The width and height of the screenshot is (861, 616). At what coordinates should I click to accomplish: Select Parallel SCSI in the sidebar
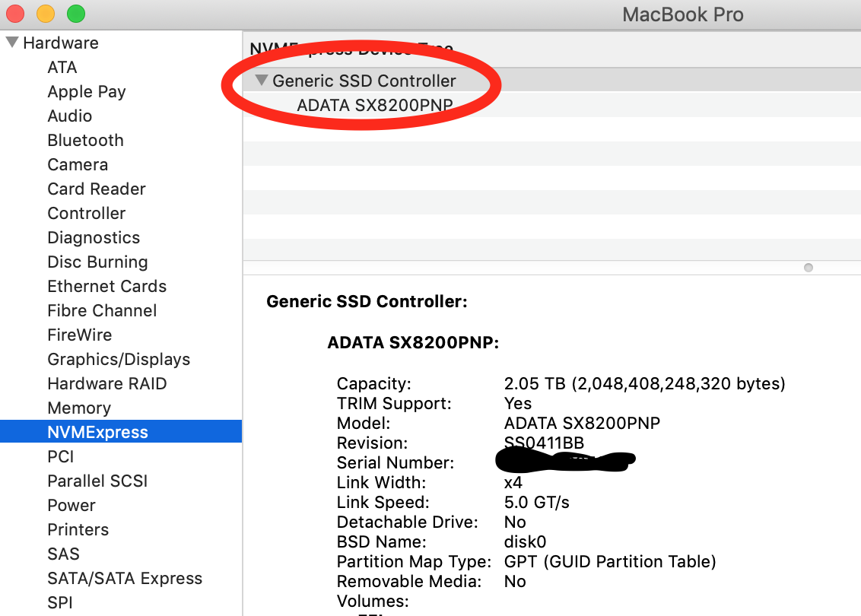tap(98, 481)
